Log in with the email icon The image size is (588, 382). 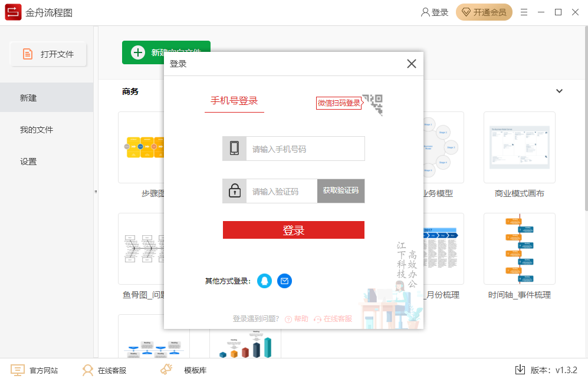pyautogui.click(x=285, y=281)
